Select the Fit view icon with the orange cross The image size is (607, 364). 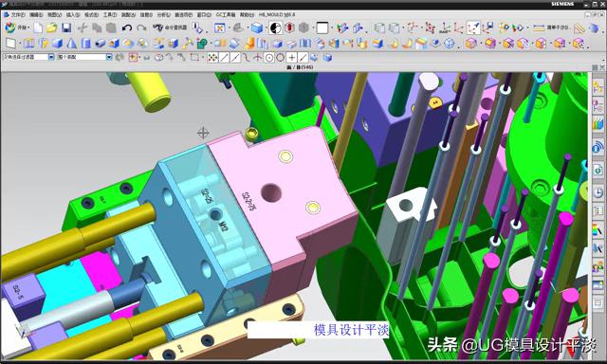click(219, 27)
